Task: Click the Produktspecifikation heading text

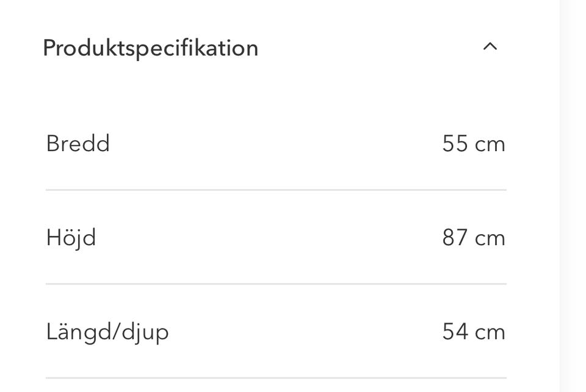Action: coord(150,48)
